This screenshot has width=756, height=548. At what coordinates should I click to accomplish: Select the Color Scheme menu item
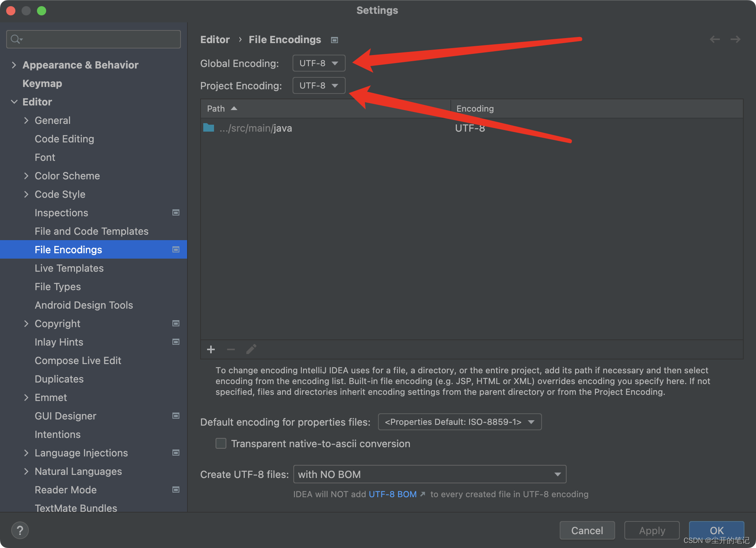click(66, 175)
